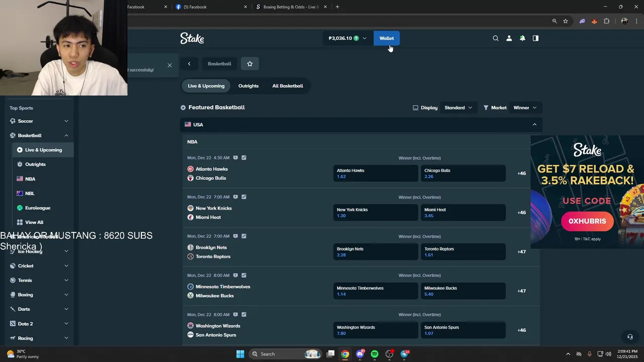This screenshot has width=644, height=362.
Task: Open the live support headset icon
Action: tap(630, 337)
